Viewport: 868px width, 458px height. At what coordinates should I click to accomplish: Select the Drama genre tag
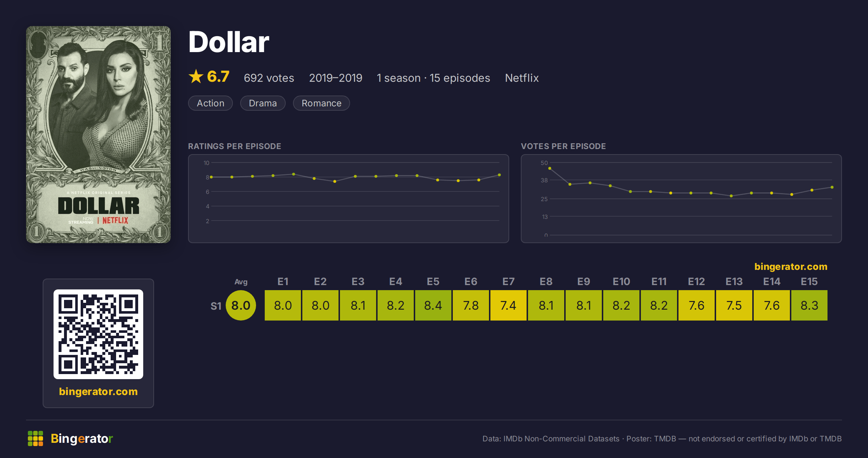coord(263,103)
